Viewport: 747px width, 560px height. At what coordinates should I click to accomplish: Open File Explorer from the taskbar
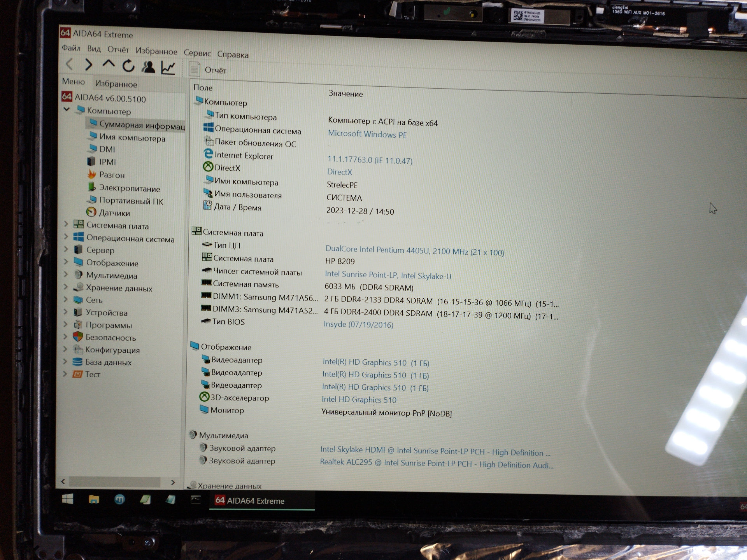(94, 499)
